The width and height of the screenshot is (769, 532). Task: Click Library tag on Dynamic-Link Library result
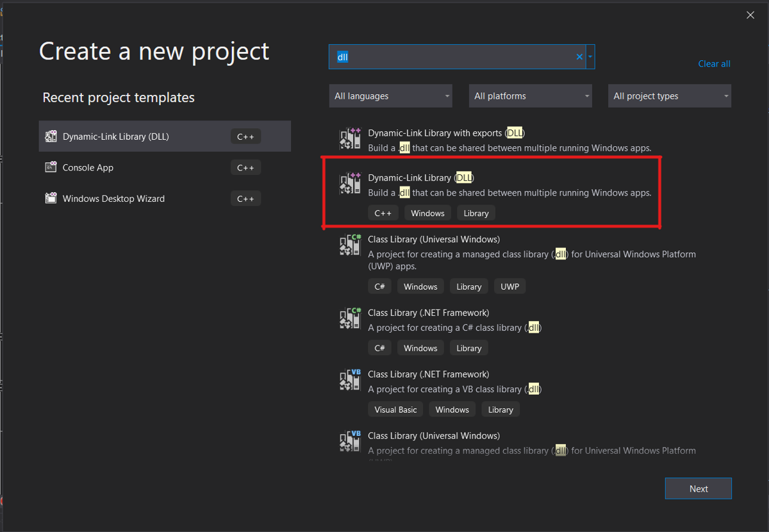(476, 213)
